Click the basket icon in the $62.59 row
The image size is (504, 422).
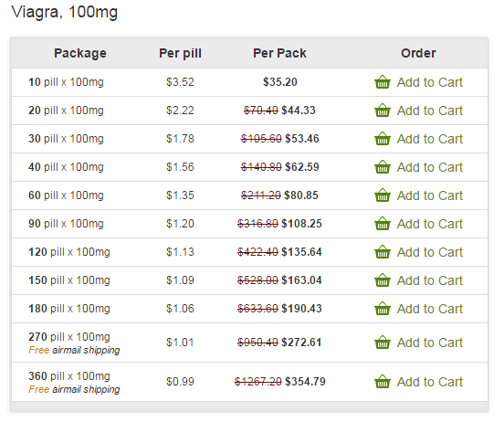pos(383,166)
